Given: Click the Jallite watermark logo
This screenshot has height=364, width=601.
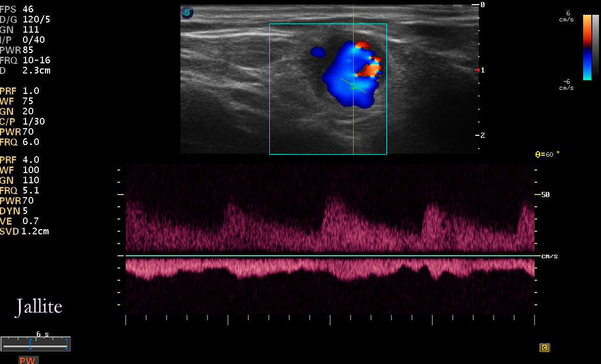Looking at the screenshot, I should click(x=39, y=307).
